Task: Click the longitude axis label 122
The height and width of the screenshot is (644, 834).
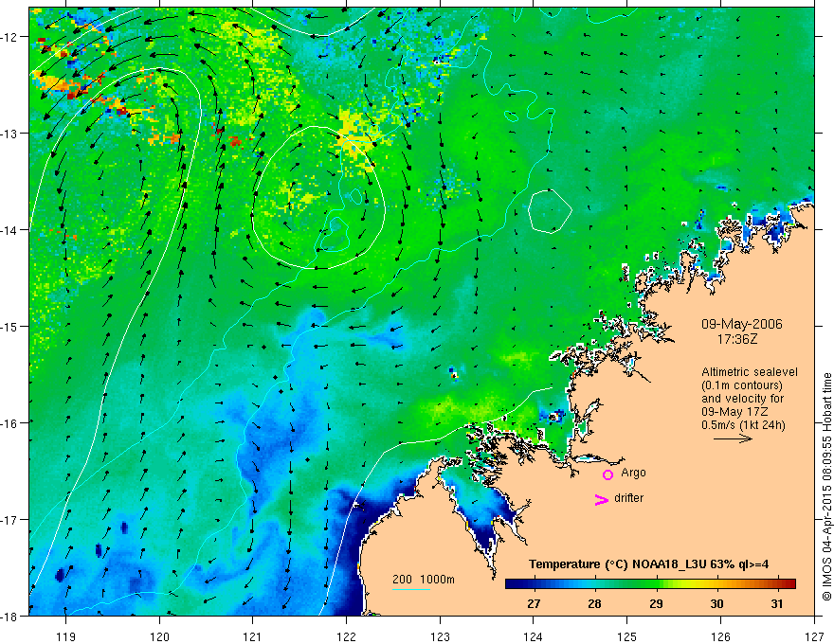Action: tap(346, 636)
